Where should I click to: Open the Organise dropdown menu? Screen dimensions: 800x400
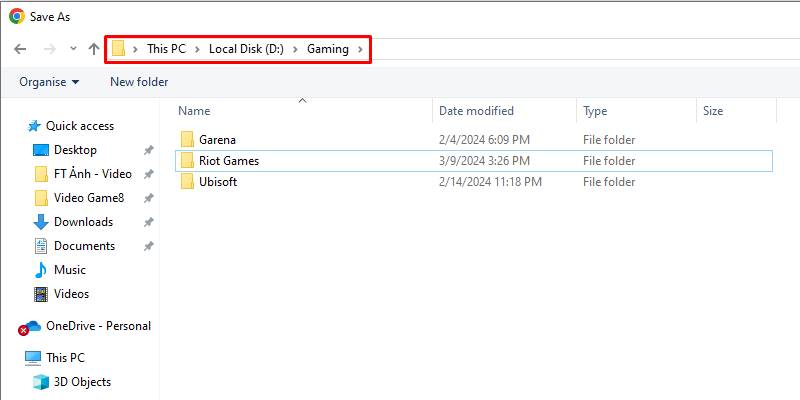(x=49, y=82)
